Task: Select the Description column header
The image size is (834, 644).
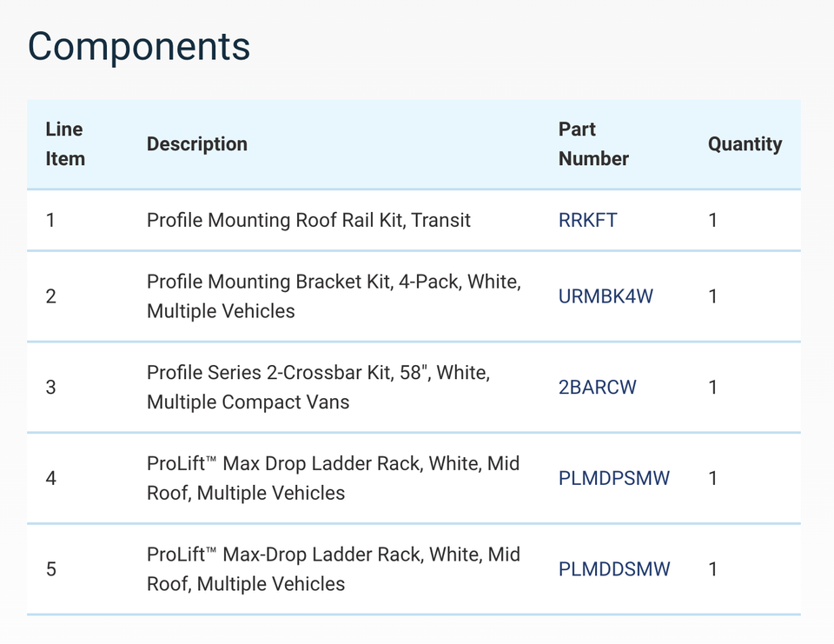Action: click(x=197, y=144)
